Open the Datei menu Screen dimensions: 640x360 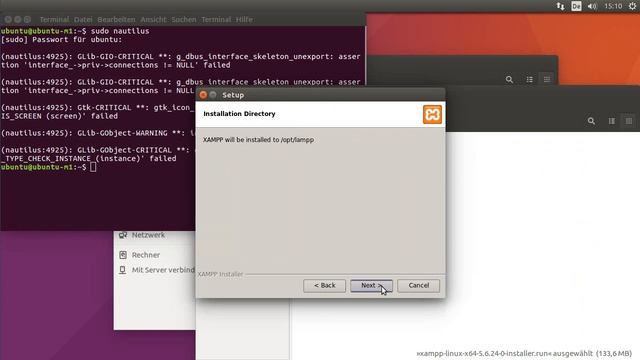click(83, 19)
